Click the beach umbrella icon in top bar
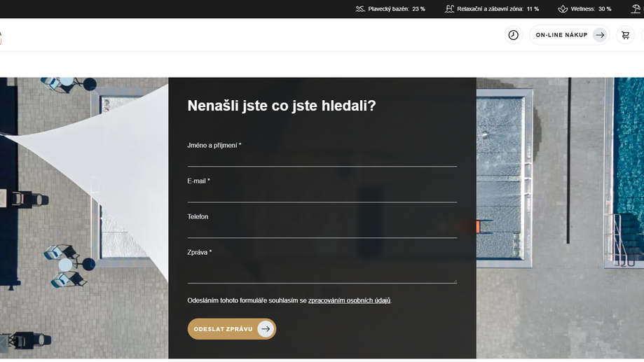 [636, 9]
